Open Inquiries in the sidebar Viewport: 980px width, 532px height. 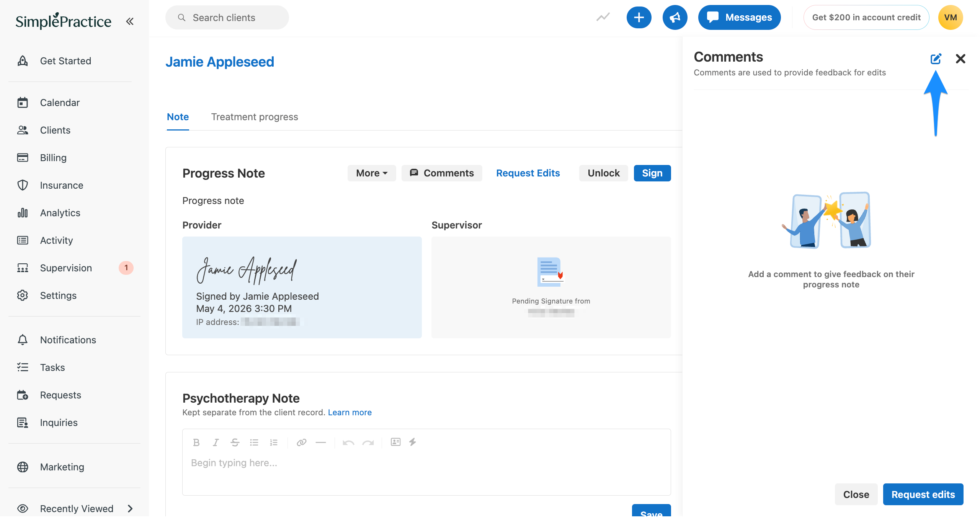(x=59, y=423)
